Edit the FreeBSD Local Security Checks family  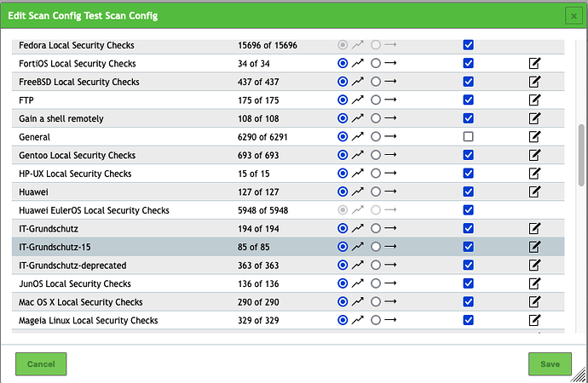click(534, 82)
